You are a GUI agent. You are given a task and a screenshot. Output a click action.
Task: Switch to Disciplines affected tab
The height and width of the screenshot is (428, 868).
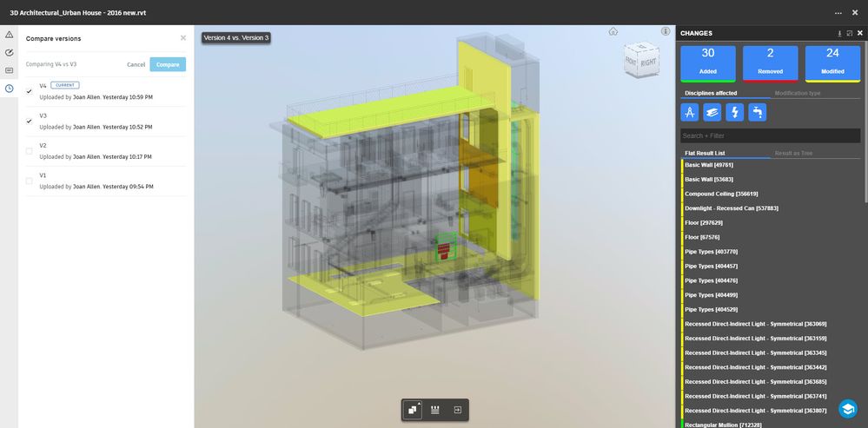coord(711,94)
